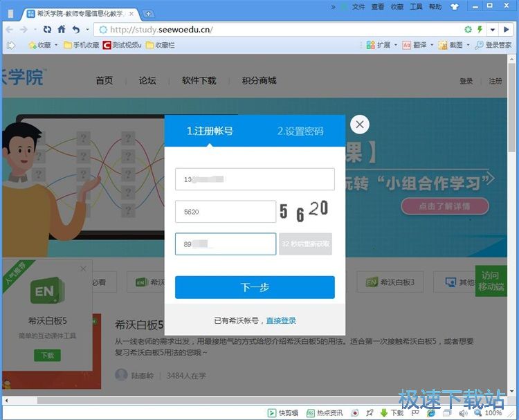Expand the 收藏 favorites dropdown arrow
The width and height of the screenshot is (519, 420).
[x=56, y=45]
